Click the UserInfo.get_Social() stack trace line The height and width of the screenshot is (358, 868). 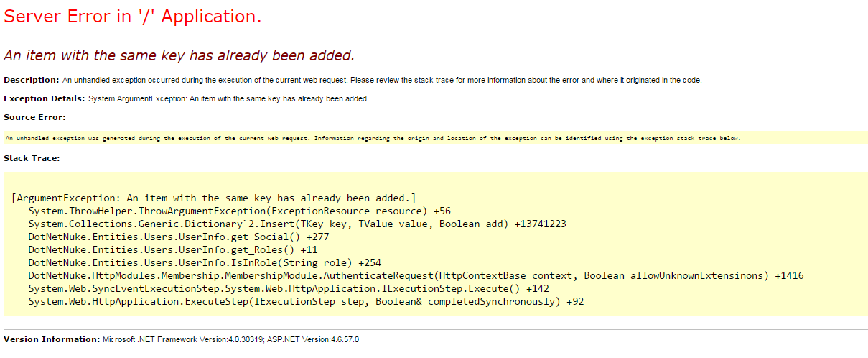(x=179, y=237)
